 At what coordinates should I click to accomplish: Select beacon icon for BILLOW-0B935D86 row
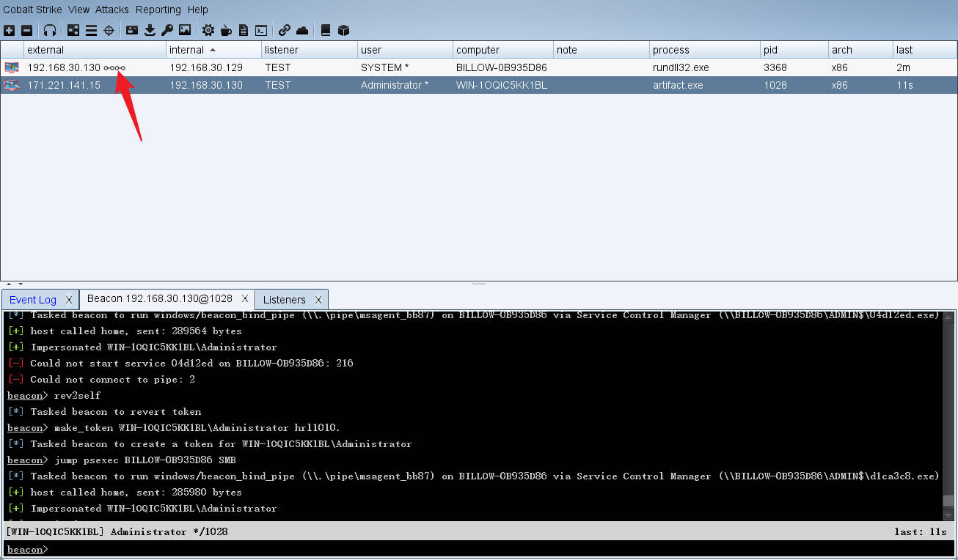(x=12, y=67)
